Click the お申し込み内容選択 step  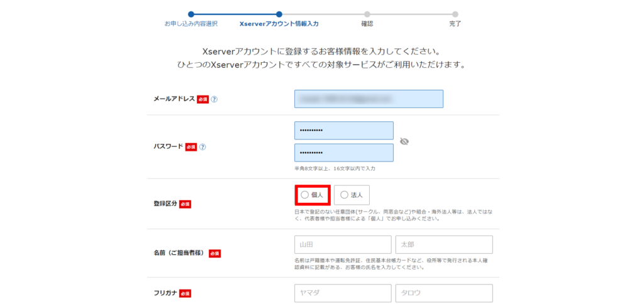tap(191, 24)
